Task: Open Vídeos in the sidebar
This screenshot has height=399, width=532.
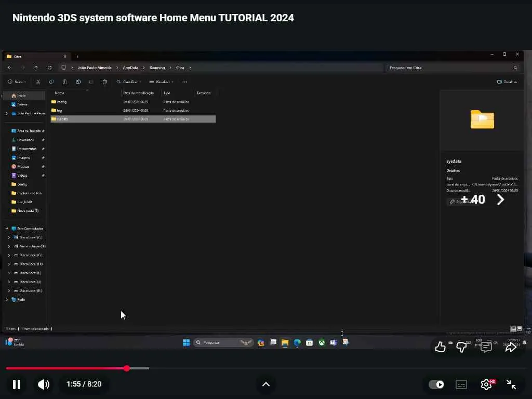Action: 22,176
